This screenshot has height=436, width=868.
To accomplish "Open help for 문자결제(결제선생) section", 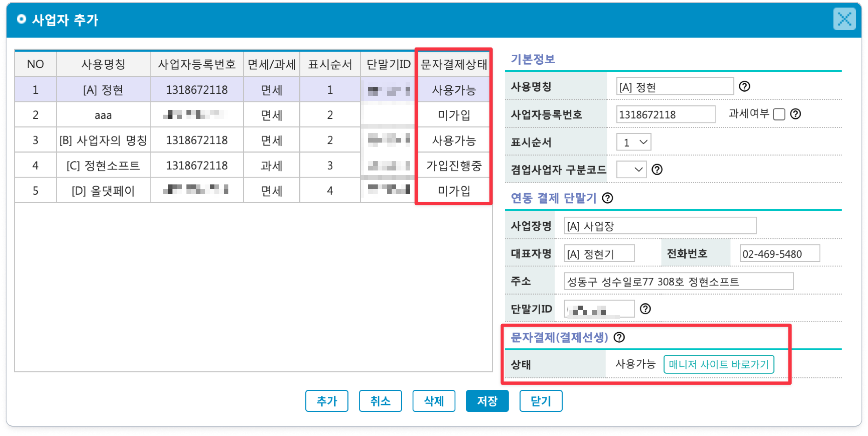I will 619,337.
